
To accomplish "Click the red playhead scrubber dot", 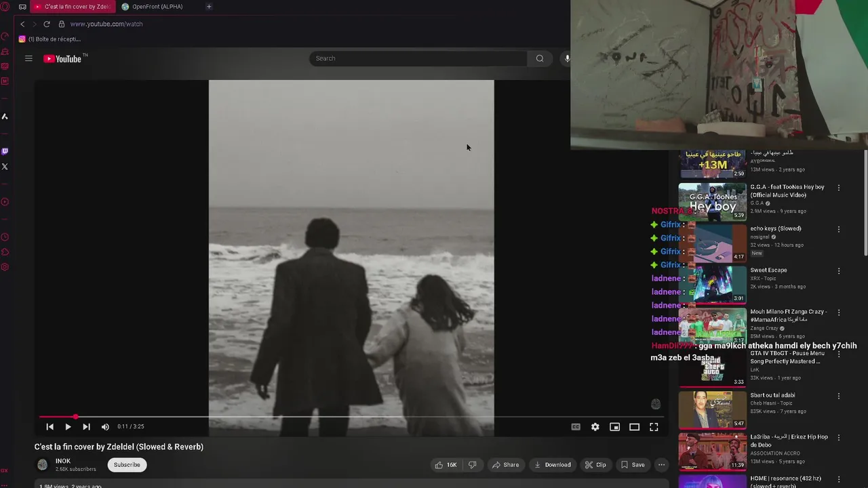I will click(75, 417).
